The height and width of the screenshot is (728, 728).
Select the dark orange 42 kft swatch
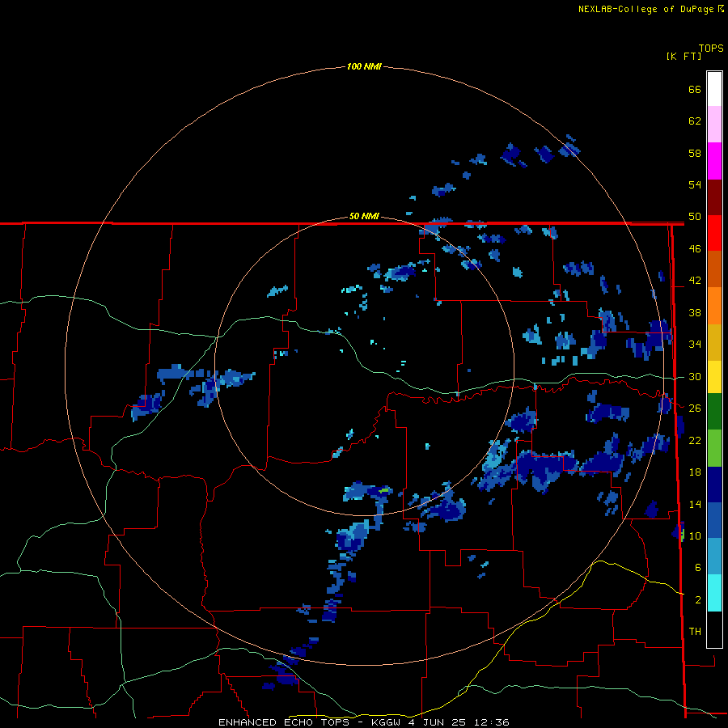pos(714,269)
